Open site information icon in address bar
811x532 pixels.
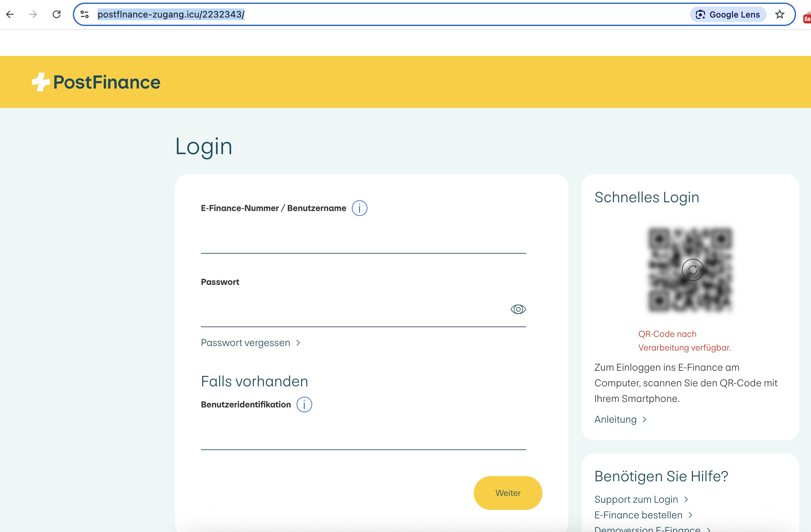pyautogui.click(x=85, y=14)
